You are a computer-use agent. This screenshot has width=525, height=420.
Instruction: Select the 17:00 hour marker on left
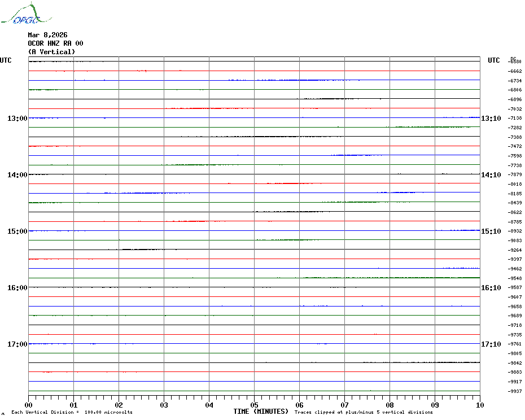click(17, 344)
